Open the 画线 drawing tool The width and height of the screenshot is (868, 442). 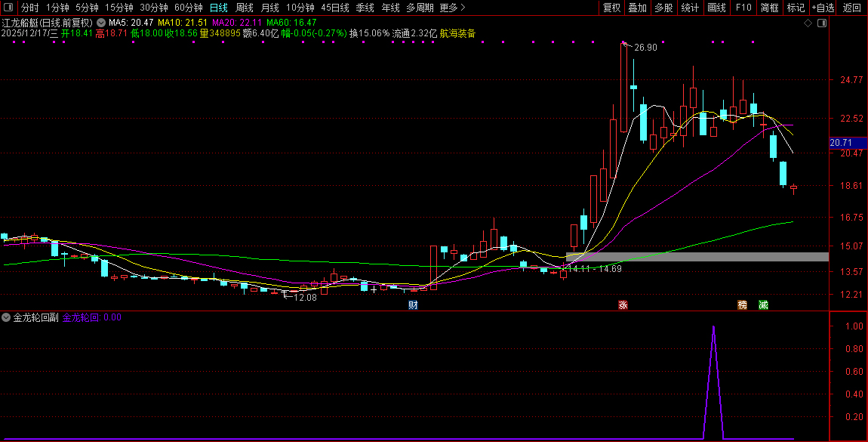716,8
